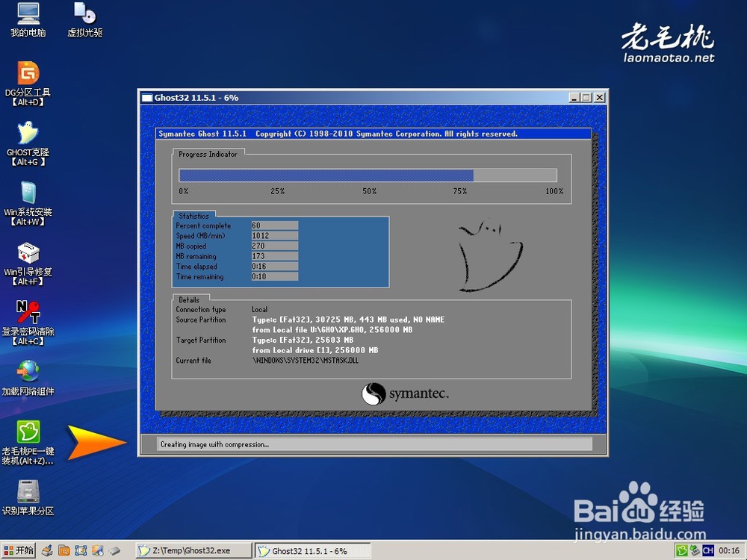The height and width of the screenshot is (560, 747).
Task: Minimize the Ghost32 window
Action: (x=574, y=98)
